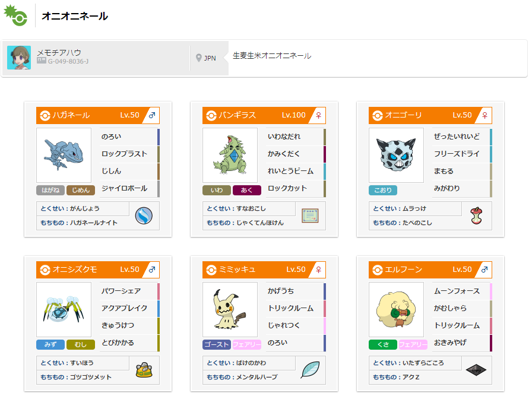The height and width of the screenshot is (396, 532).
Task: Click the female gender icon on ミミッキュ card
Action: [x=318, y=270]
